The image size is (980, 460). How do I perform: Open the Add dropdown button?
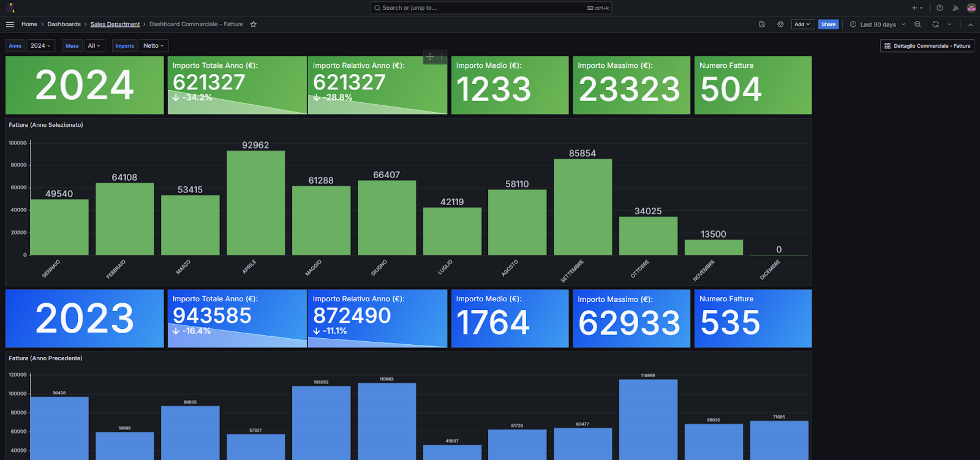[802, 25]
